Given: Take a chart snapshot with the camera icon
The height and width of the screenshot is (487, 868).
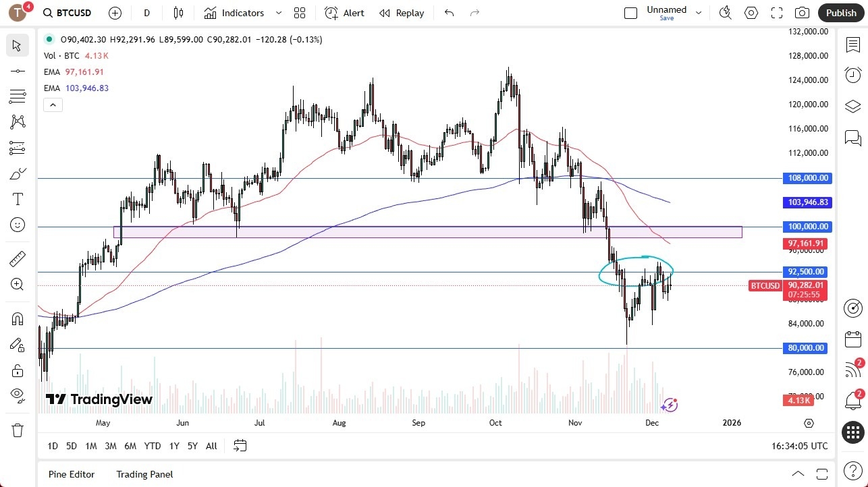Looking at the screenshot, I should coord(801,12).
